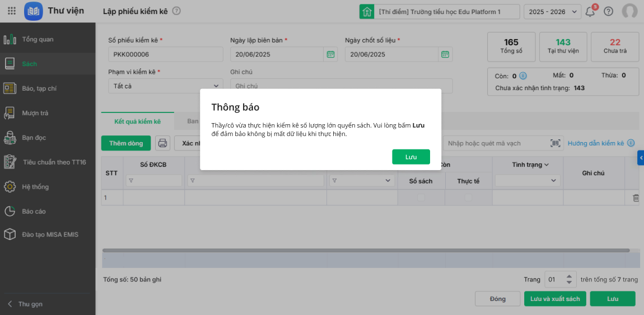The height and width of the screenshot is (315, 644).
Task: Click the 22 Chưa trả card
Action: click(x=615, y=46)
